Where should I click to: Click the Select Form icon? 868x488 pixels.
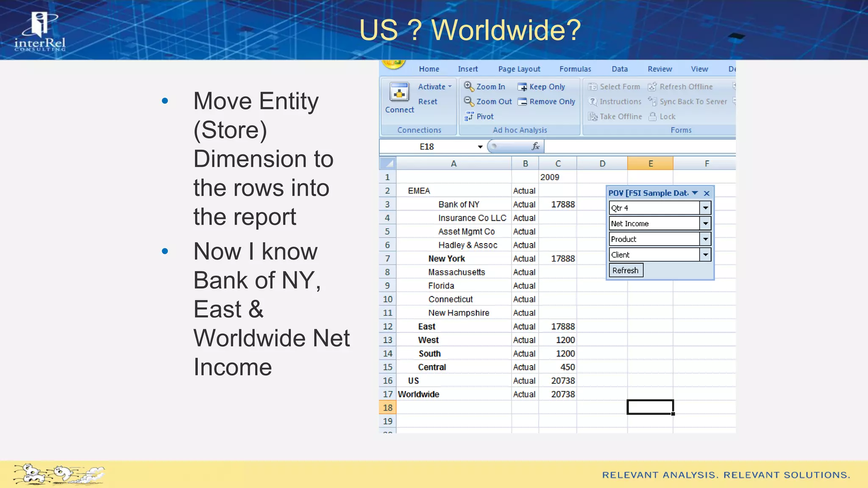(x=593, y=87)
